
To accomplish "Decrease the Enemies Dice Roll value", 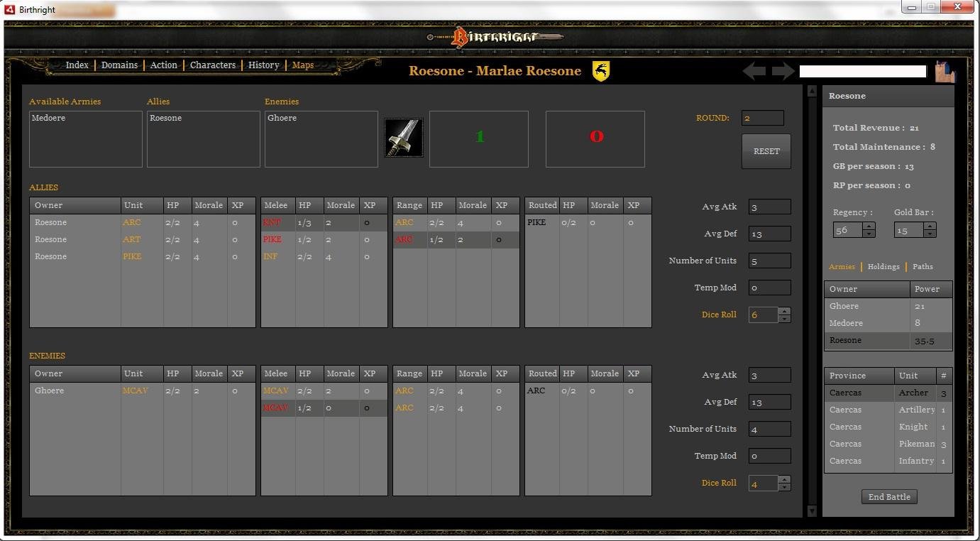I will (x=784, y=487).
